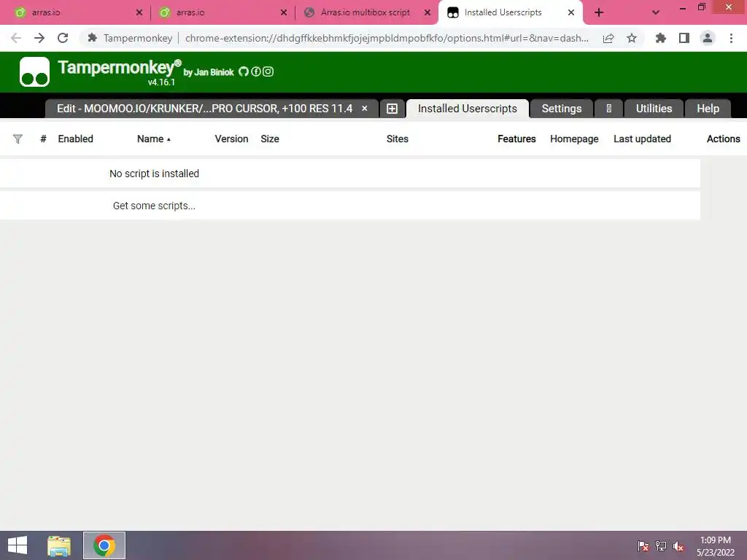
Task: Sort by the Sites column header
Action: [x=398, y=139]
